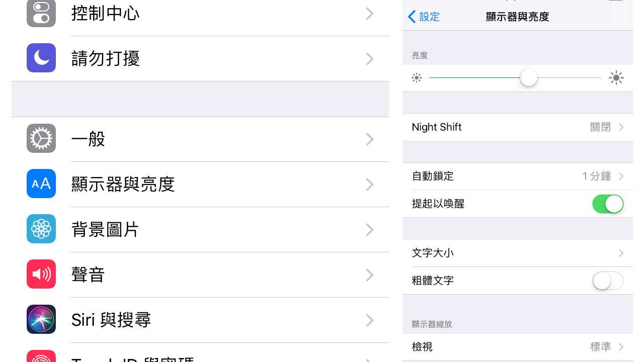Click the 粗體文字 label
The height and width of the screenshot is (362, 644).
click(433, 281)
